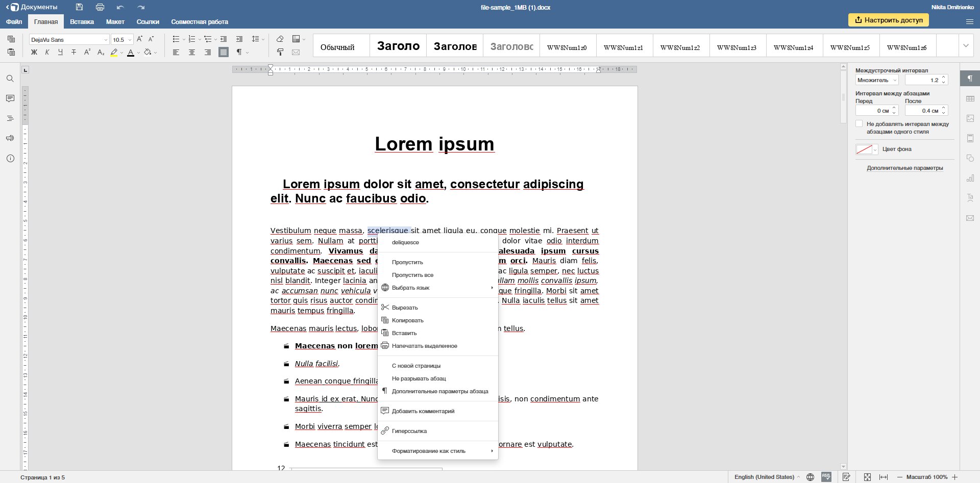Toggle italic formatting (К)
Viewport: 980px width, 483px height.
[47, 52]
